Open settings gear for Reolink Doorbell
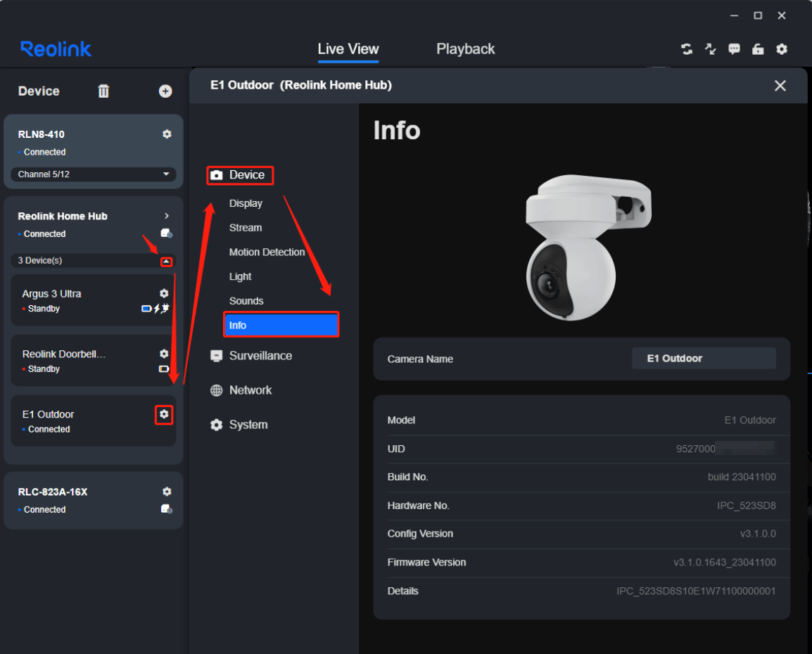The width and height of the screenshot is (812, 654). 164,354
